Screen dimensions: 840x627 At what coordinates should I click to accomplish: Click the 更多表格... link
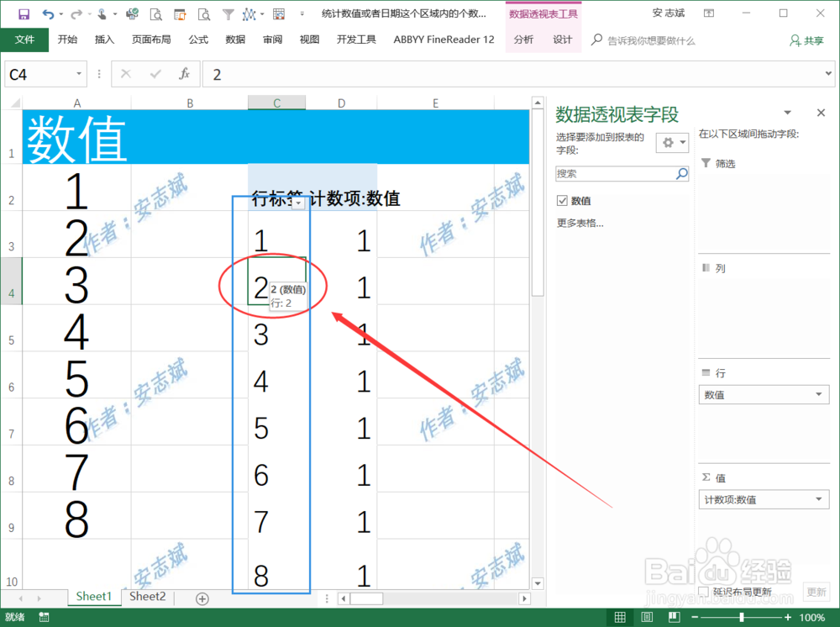(580, 223)
